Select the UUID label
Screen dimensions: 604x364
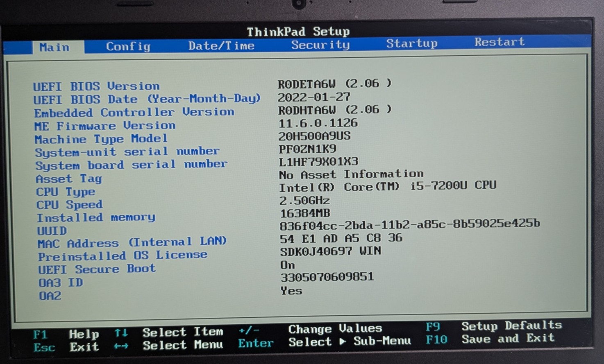52,231
